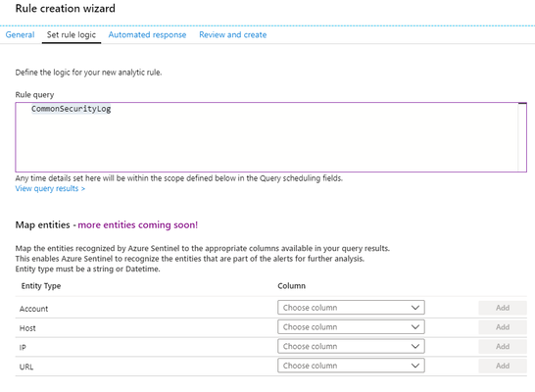Open the Automated response tab

point(147,35)
